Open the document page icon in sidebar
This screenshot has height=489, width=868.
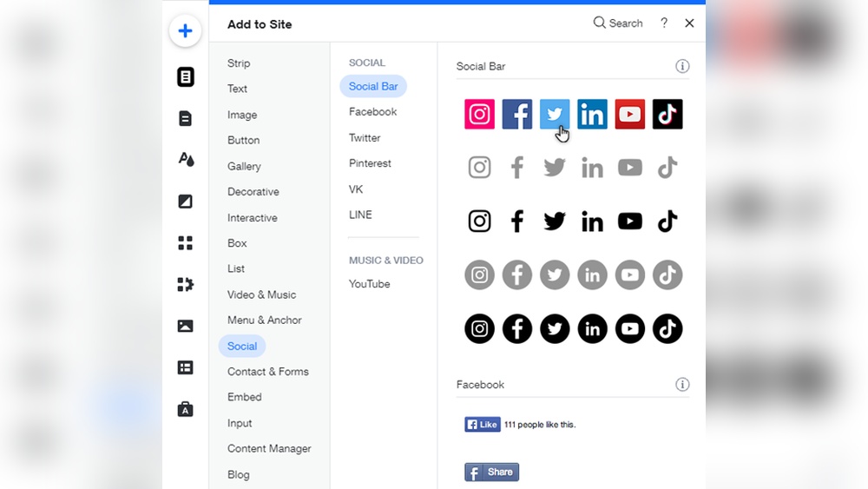coord(186,118)
